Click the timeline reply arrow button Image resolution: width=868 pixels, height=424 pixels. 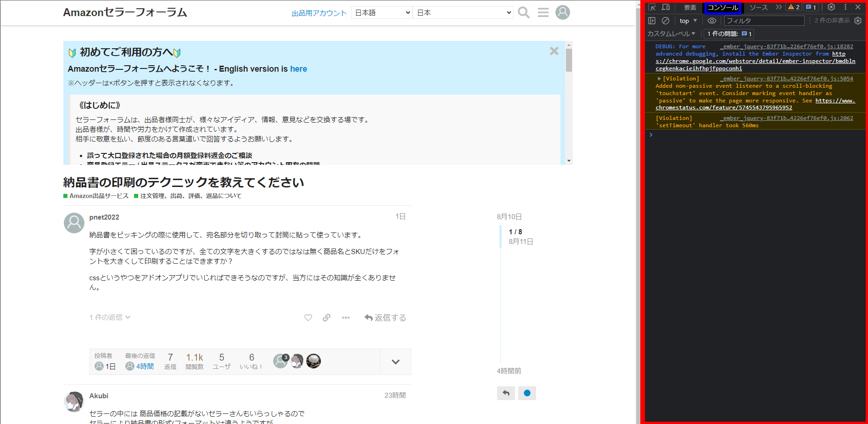[x=506, y=393]
